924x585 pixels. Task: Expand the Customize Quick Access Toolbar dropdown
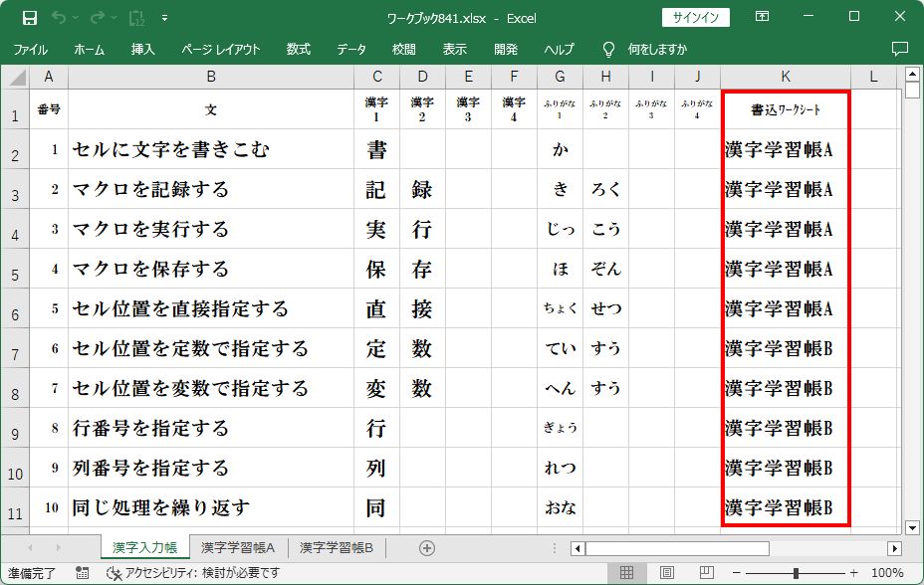point(164,18)
